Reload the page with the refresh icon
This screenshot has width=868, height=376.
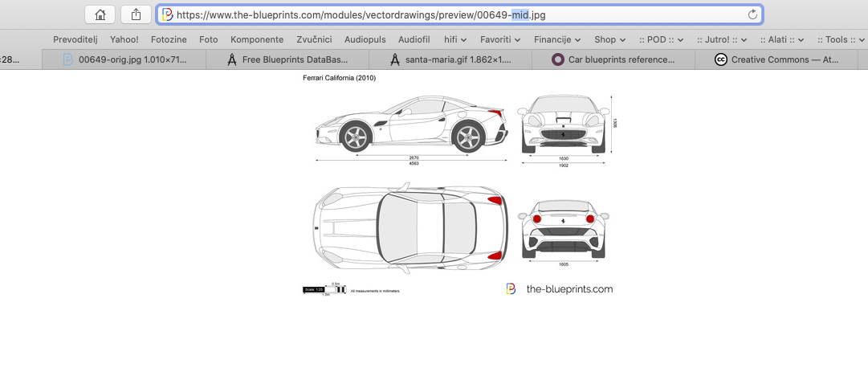click(x=752, y=15)
